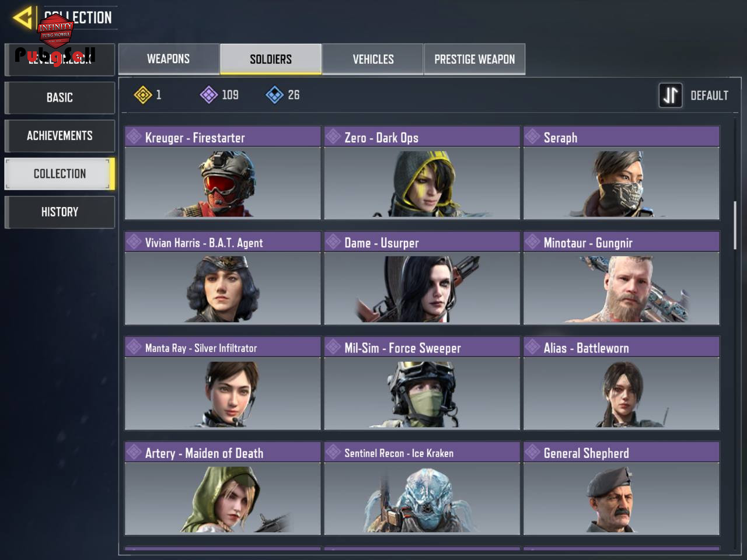Open the HISTORY section
747x560 pixels.
click(x=60, y=212)
